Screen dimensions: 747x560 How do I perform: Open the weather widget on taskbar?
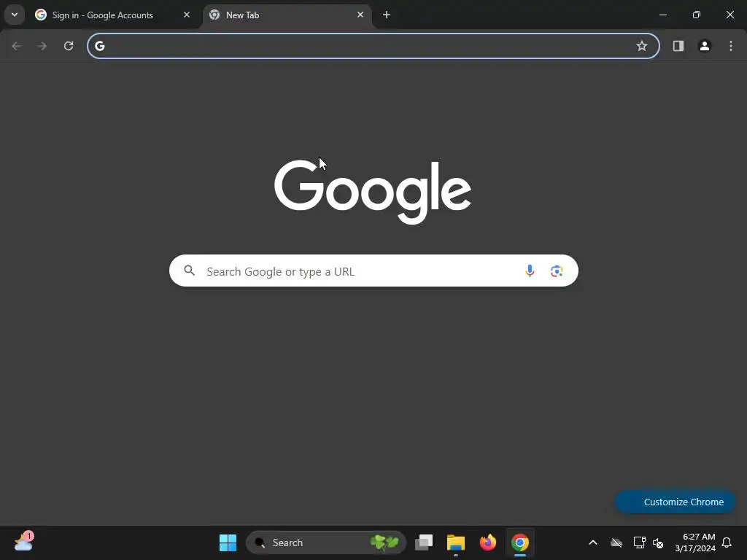pos(23,542)
